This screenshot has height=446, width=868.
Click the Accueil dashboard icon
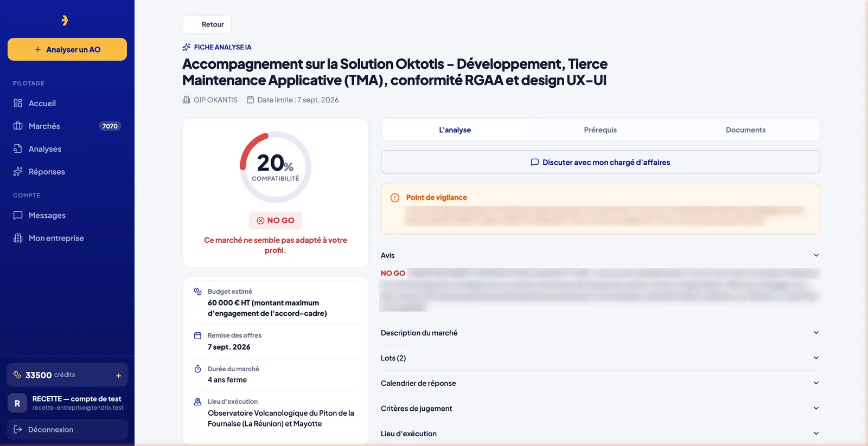tap(18, 103)
